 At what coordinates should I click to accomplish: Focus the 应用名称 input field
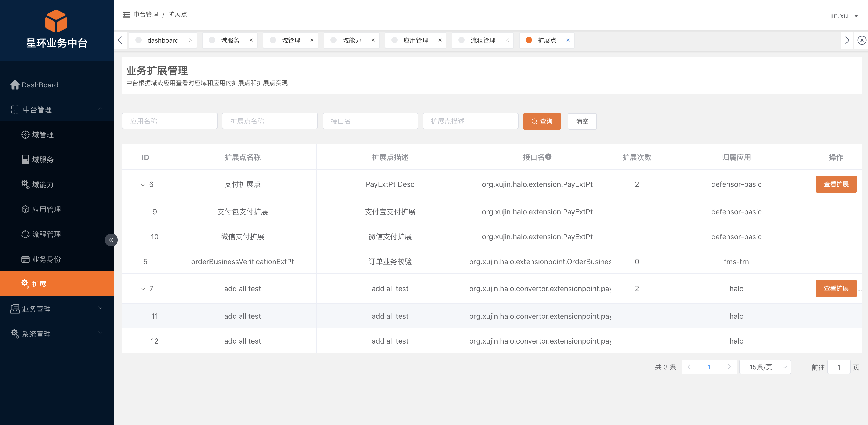pyautogui.click(x=170, y=121)
